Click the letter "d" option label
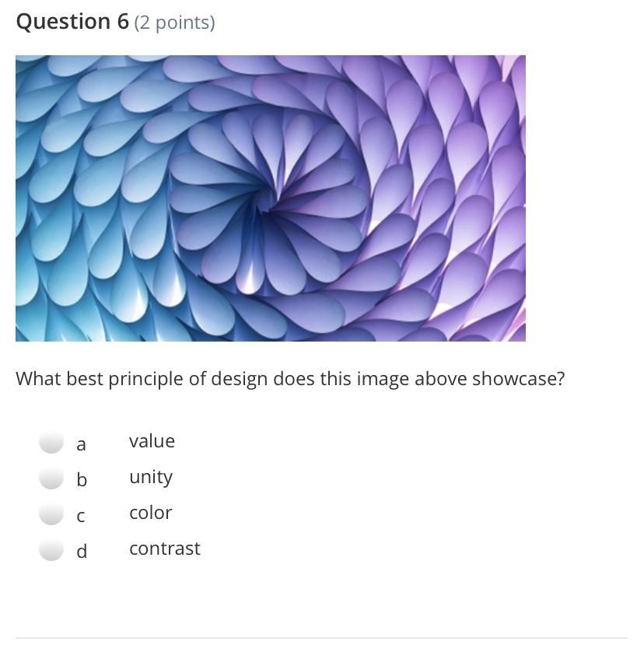The width and height of the screenshot is (644, 645). pos(82,551)
